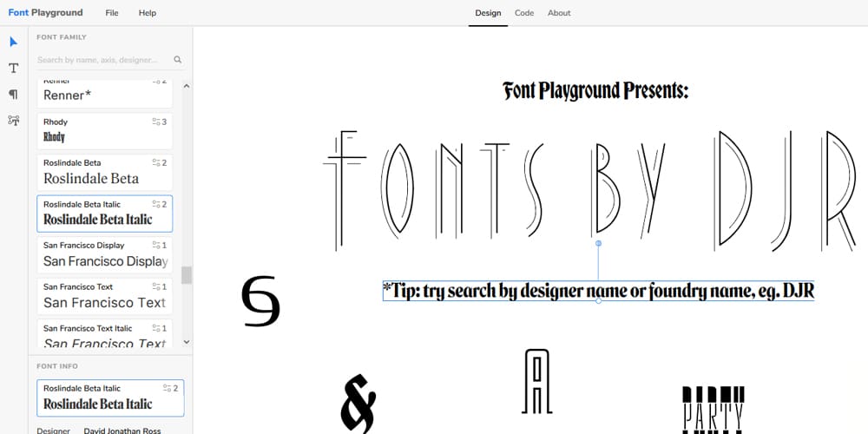Choose the Text tool in left sidebar
The image size is (868, 434).
[x=14, y=68]
